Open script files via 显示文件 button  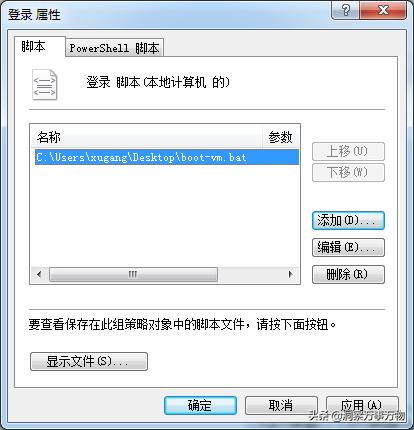tap(89, 361)
